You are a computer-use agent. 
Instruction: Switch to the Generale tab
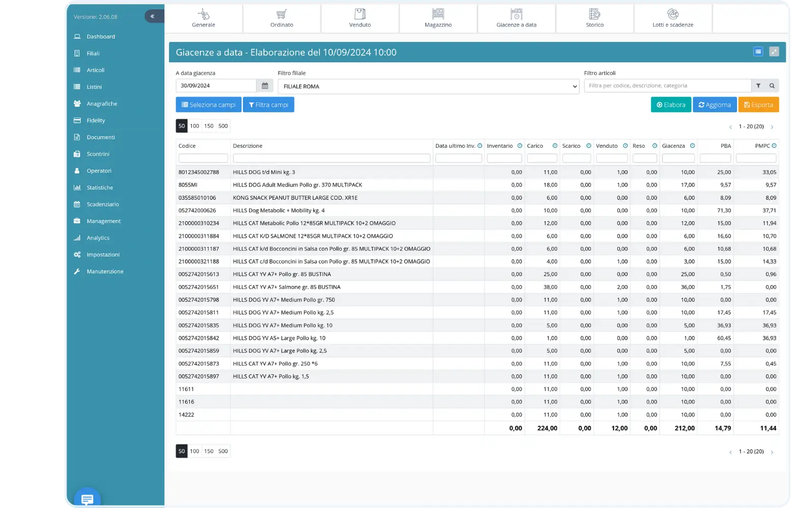204,18
